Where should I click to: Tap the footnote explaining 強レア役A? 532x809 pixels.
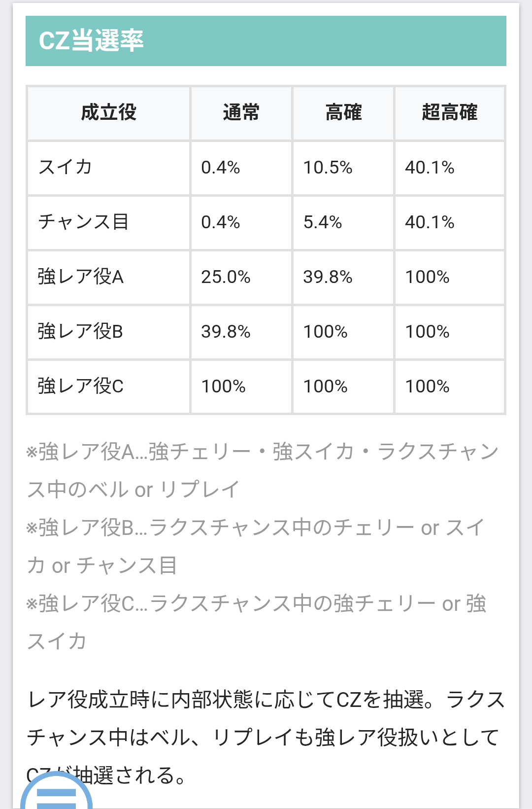(263, 470)
